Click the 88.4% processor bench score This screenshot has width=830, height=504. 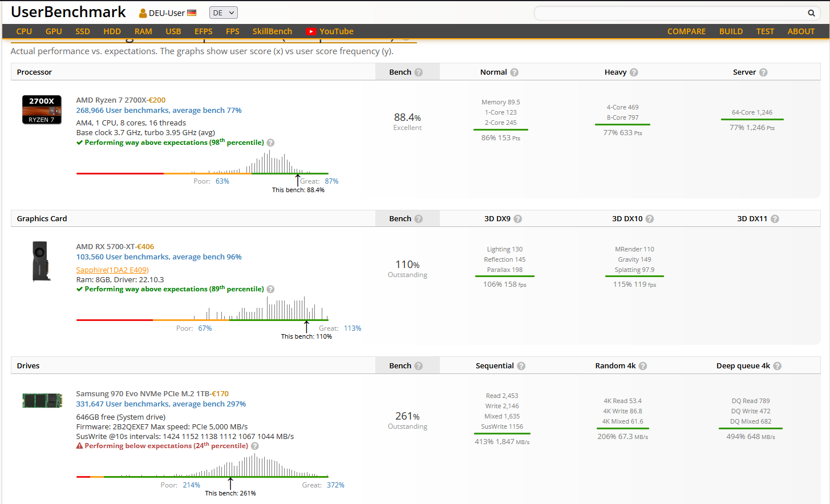407,117
